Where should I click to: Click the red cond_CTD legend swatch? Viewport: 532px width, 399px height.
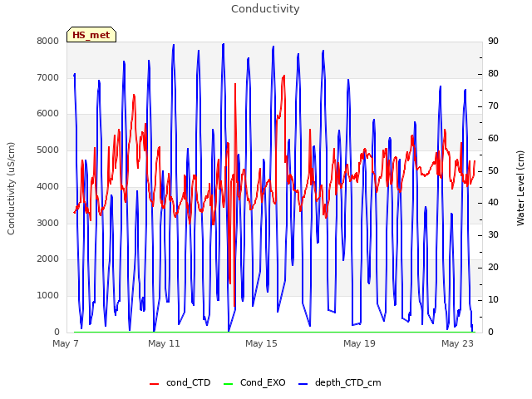154,384
